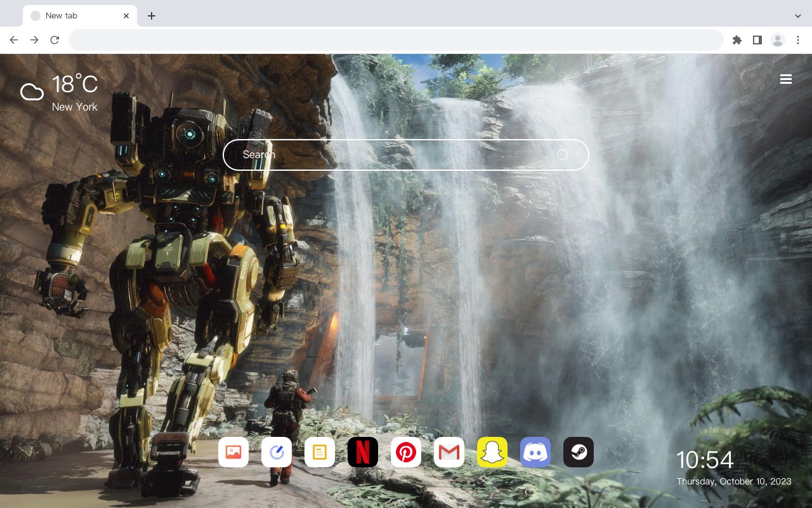The height and width of the screenshot is (508, 812).
Task: Open the Discord shortcut
Action: pyautogui.click(x=535, y=452)
